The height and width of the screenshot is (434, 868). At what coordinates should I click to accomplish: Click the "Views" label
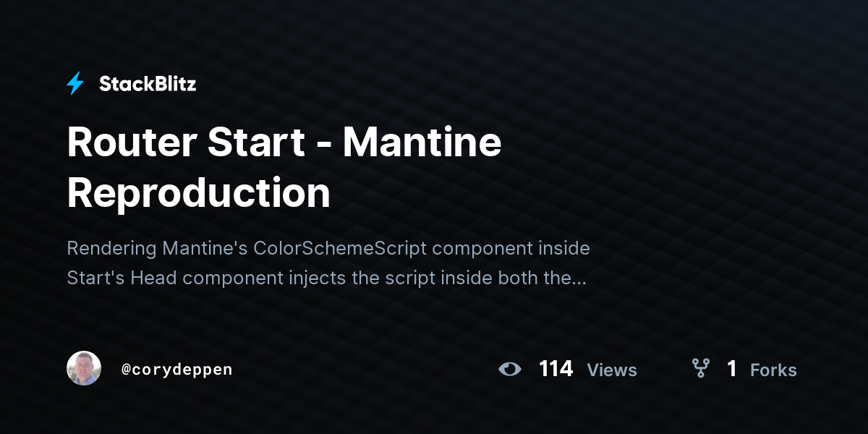[x=612, y=370]
